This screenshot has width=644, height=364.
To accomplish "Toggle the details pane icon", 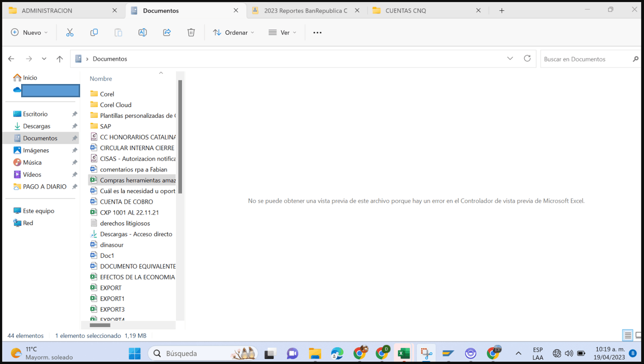I will pyautogui.click(x=628, y=335).
